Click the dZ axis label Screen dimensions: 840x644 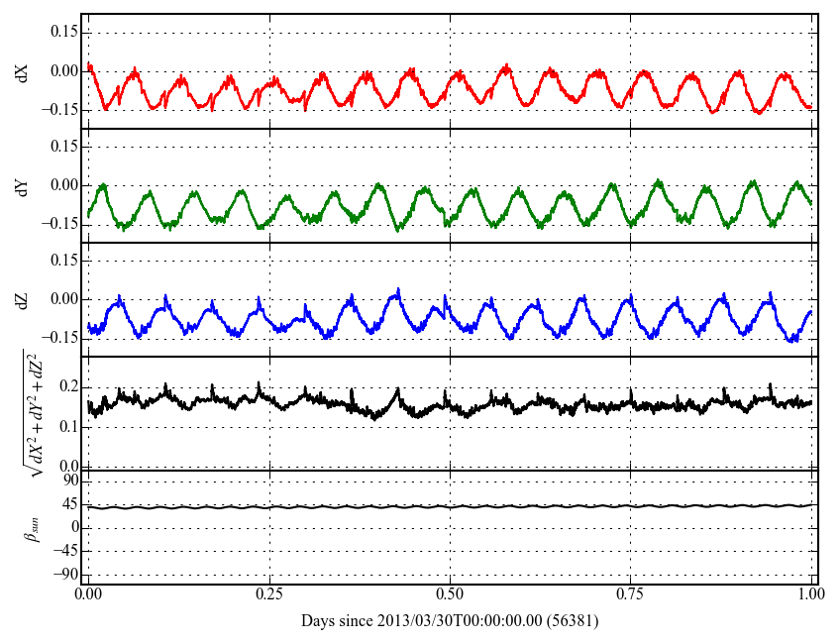(x=23, y=300)
